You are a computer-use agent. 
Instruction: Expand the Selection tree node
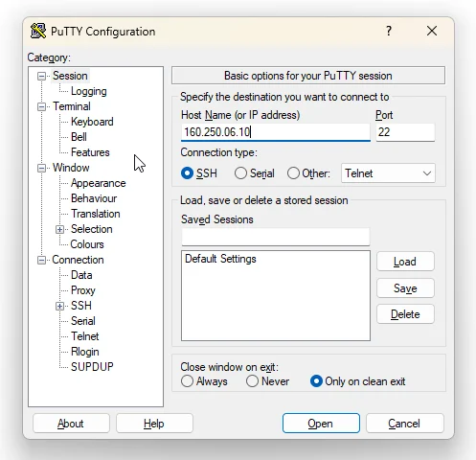point(59,229)
